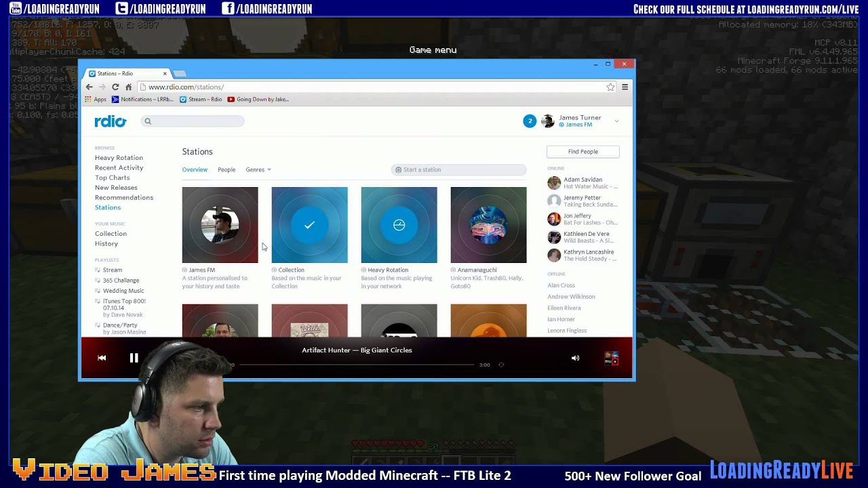
Task: Click Jeremy Petter's avatar
Action: 554,201
